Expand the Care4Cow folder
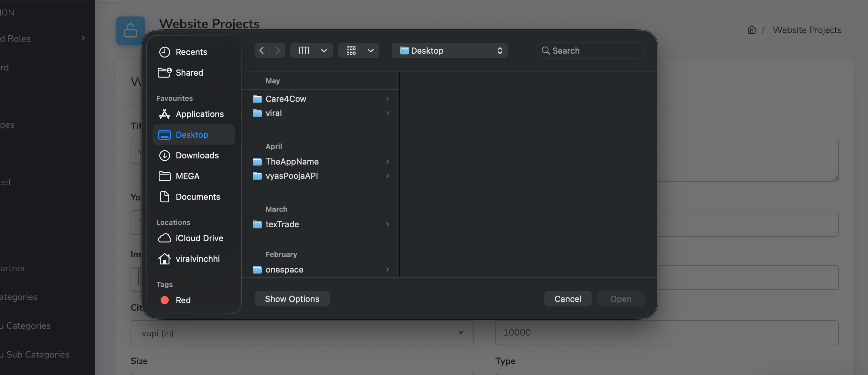This screenshot has height=375, width=868. pos(387,99)
